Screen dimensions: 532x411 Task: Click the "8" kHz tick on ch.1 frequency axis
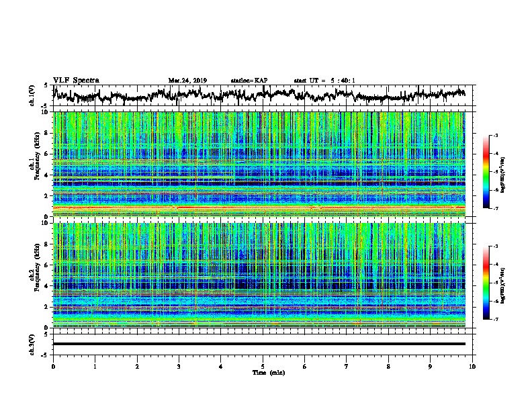pyautogui.click(x=48, y=133)
